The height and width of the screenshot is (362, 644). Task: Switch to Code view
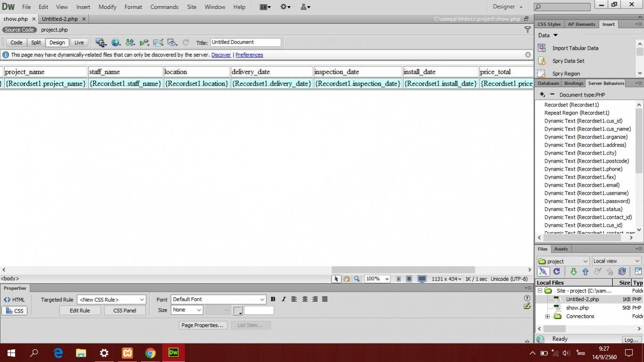tap(17, 42)
